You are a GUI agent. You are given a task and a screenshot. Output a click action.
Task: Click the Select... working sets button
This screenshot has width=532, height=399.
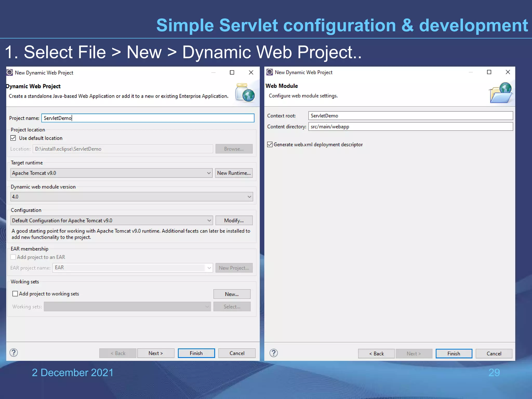[x=232, y=307]
